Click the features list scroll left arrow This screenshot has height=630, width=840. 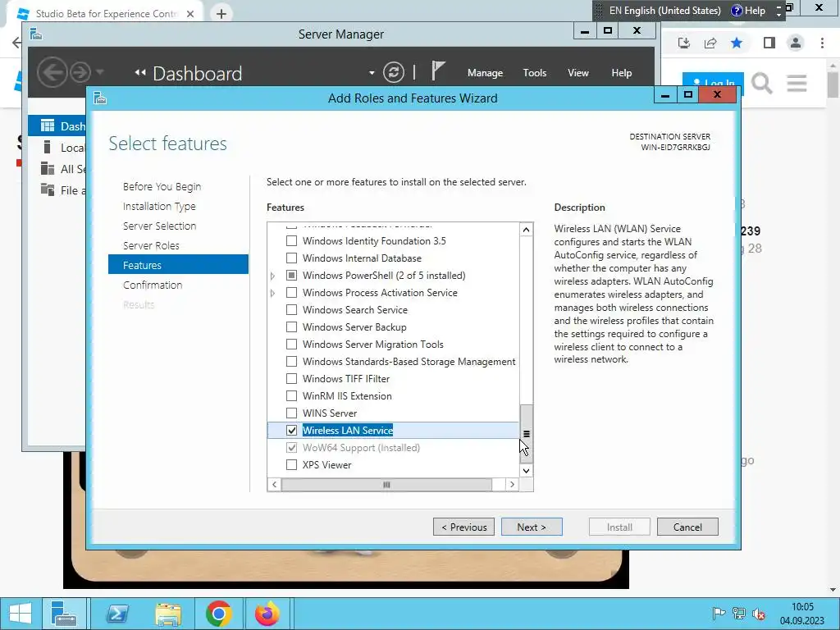coord(274,484)
